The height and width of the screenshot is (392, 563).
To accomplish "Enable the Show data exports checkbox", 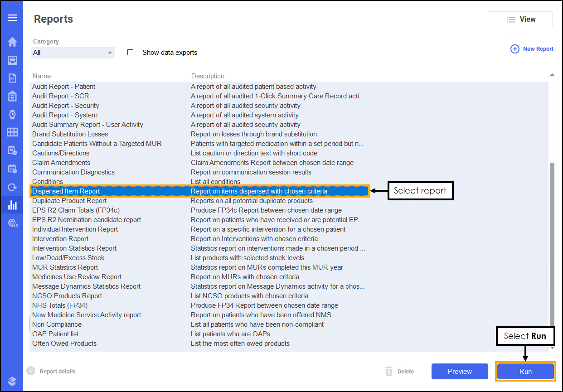I will [x=131, y=53].
